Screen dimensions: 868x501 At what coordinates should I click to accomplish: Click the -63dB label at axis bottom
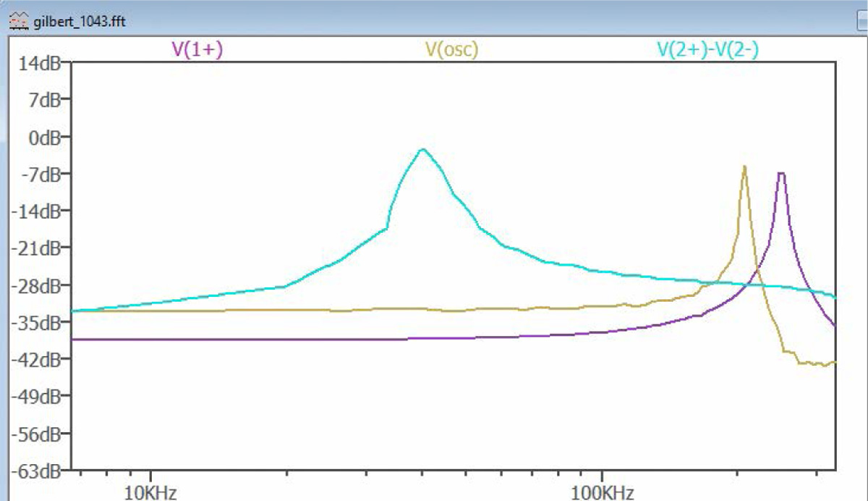(36, 471)
